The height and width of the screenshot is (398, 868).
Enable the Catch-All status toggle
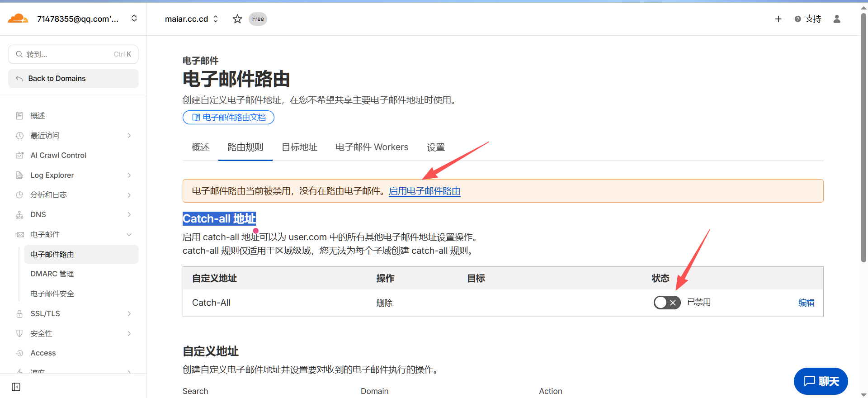(667, 303)
